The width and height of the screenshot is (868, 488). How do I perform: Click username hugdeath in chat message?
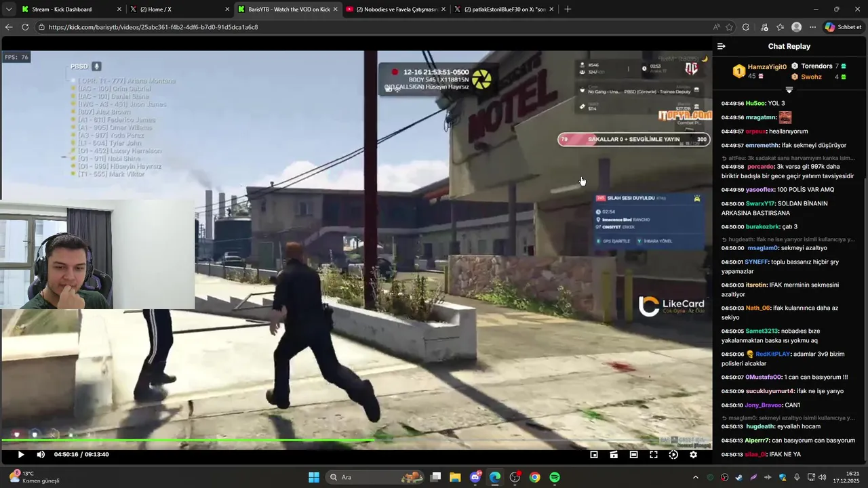tap(759, 426)
